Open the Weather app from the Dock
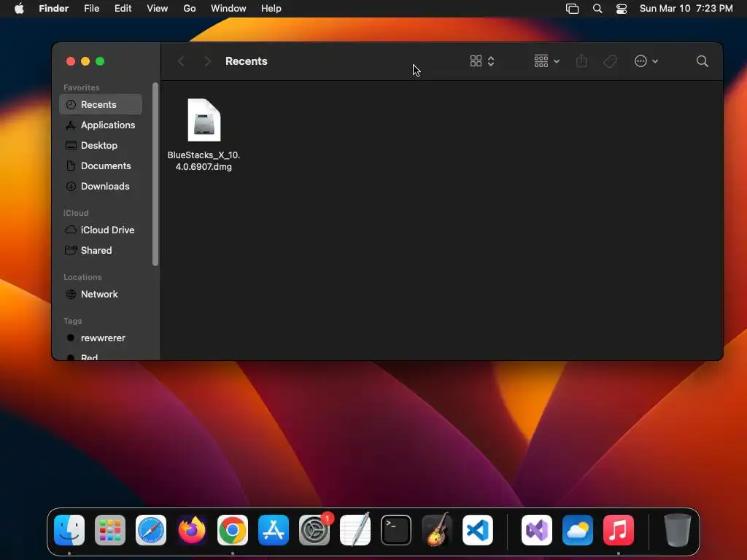Viewport: 747px width, 560px height. click(x=578, y=530)
